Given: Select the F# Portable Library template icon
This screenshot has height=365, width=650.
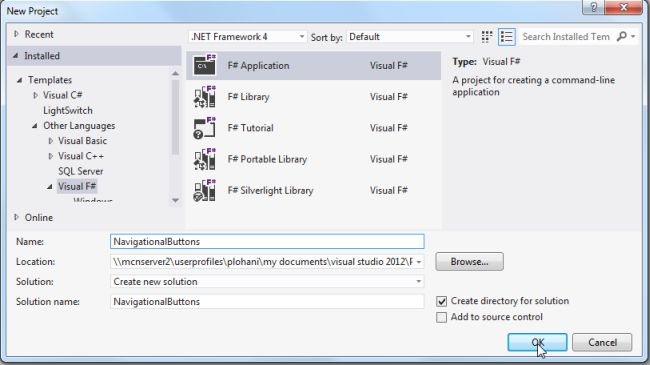Looking at the screenshot, I should pos(205,159).
